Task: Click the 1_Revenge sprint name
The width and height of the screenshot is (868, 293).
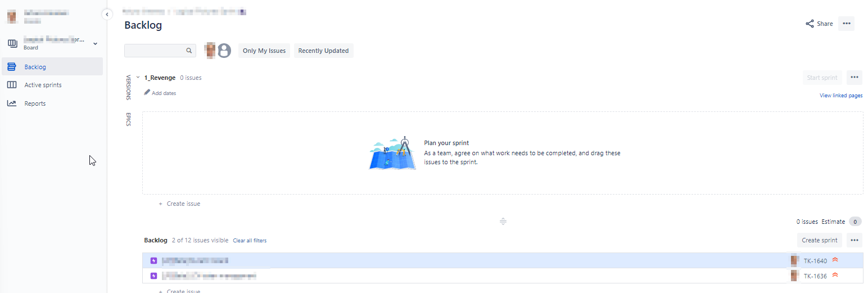Action: (160, 78)
